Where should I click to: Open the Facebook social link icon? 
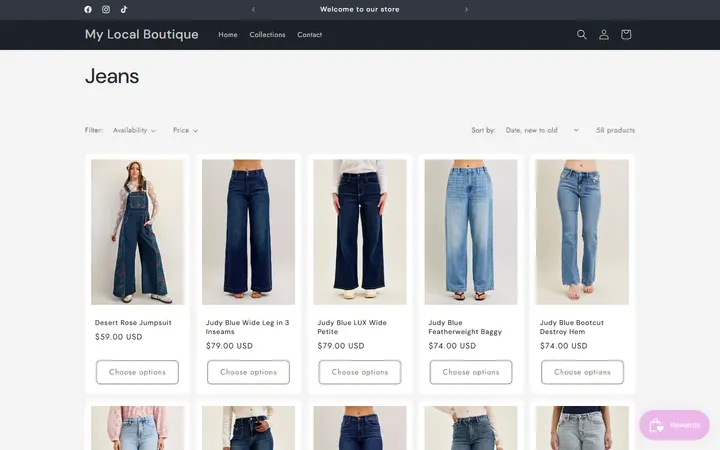click(88, 9)
